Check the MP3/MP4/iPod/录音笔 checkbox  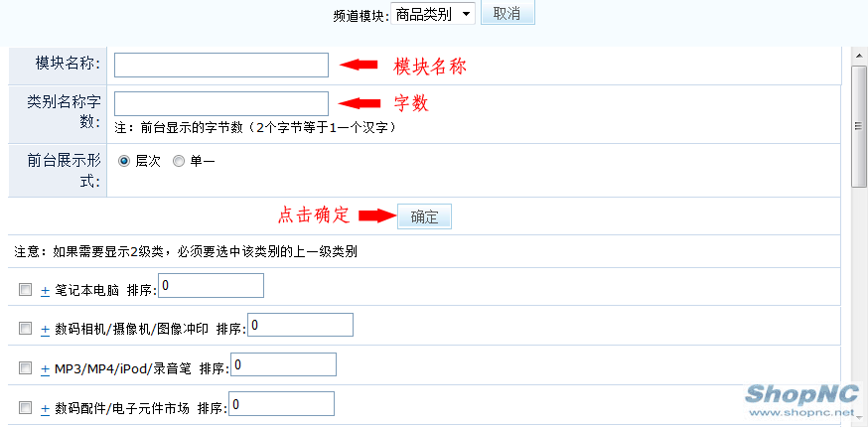point(26,368)
